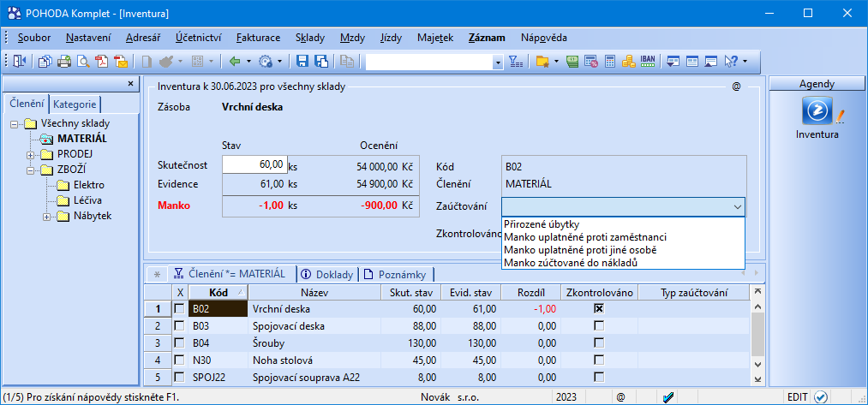Open the toolbar search combo dropdown arrow

498,62
